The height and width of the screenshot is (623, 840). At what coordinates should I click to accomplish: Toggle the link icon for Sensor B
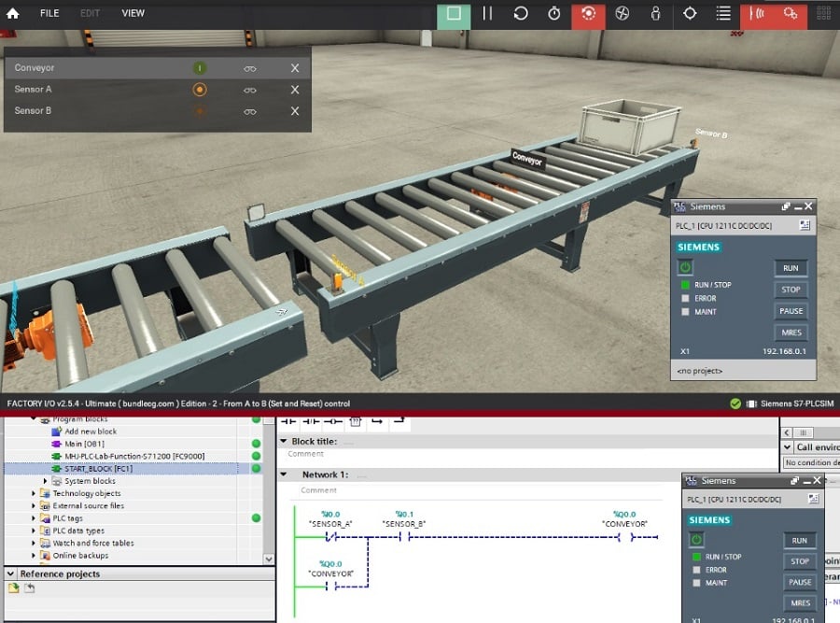tap(249, 111)
